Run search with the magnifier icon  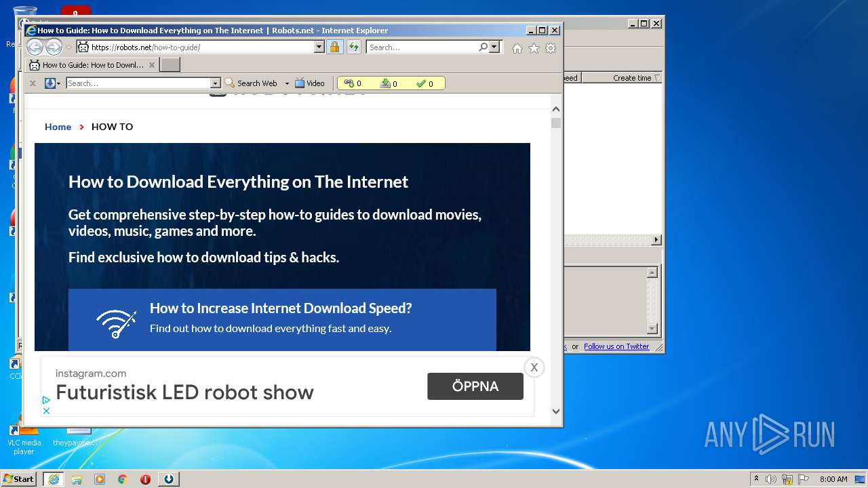click(483, 47)
